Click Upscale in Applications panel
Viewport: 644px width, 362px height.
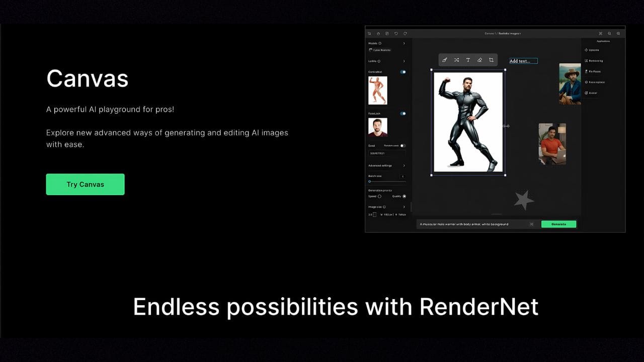point(592,50)
